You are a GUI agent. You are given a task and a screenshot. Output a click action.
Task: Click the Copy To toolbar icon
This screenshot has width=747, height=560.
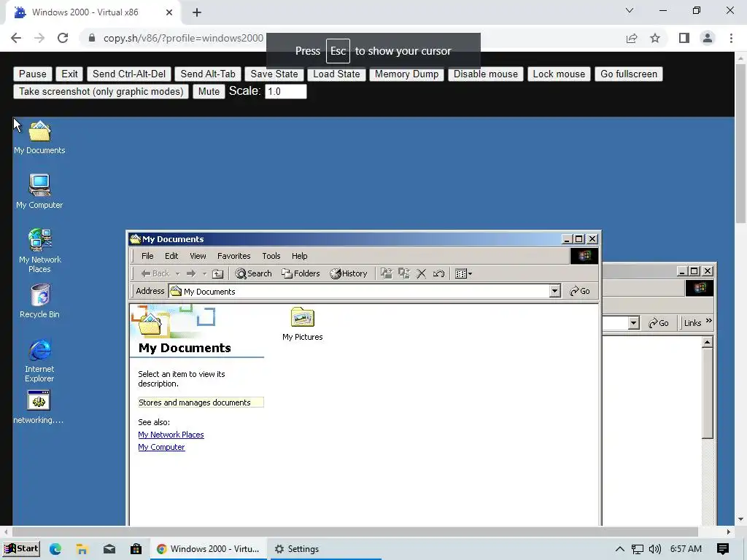[x=404, y=273]
